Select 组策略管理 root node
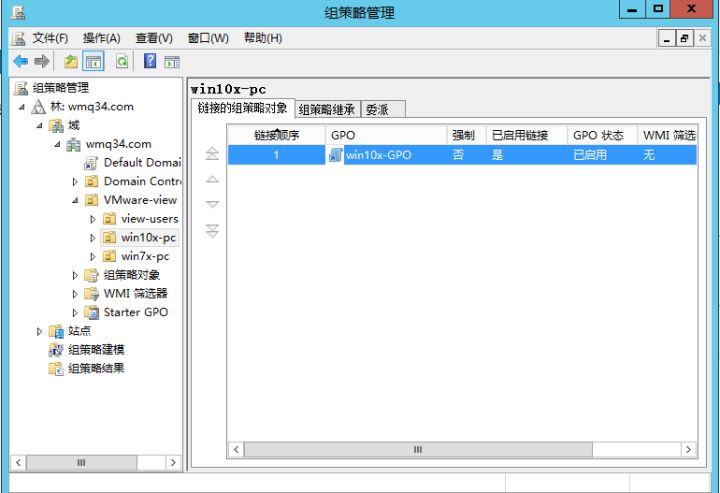This screenshot has width=720, height=493. tap(61, 88)
